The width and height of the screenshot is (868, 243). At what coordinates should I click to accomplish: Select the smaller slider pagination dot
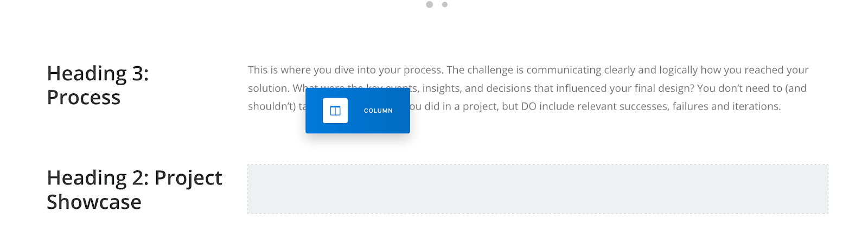[x=445, y=4]
